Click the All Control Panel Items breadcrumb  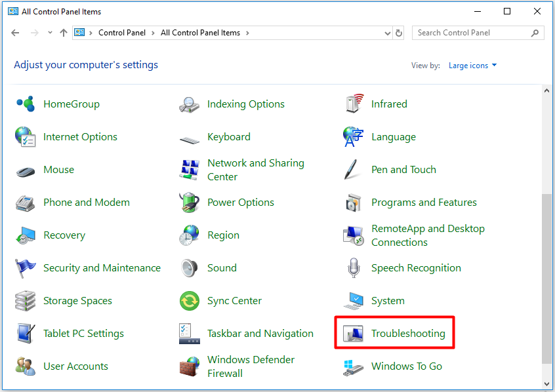coord(200,33)
